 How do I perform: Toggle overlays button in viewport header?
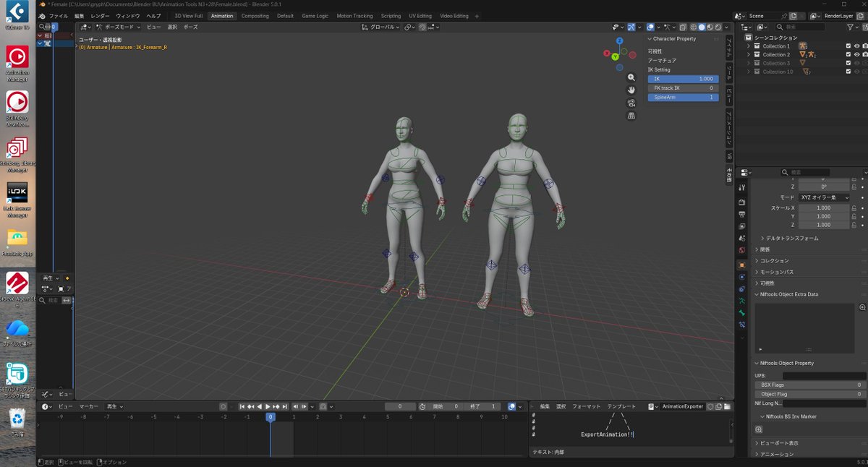tap(651, 27)
